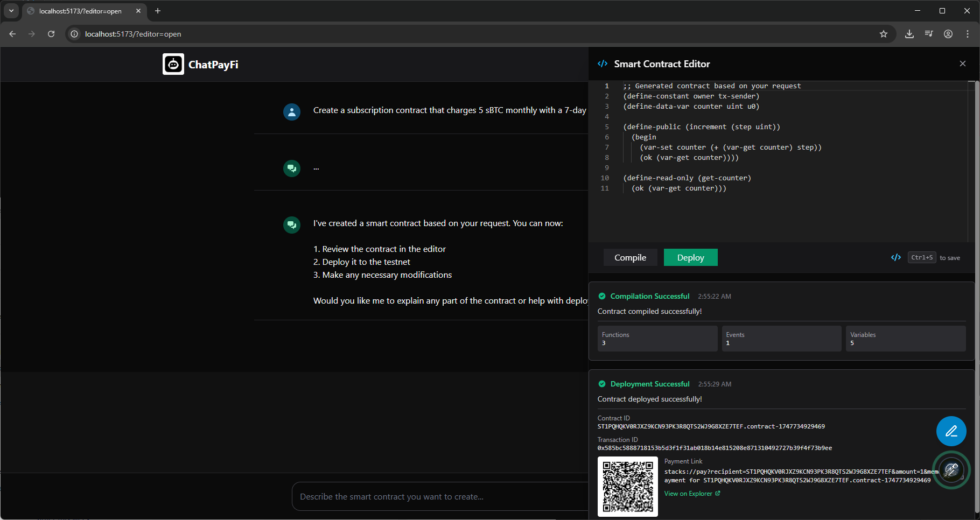Click the Smart Contract Editor code icon
Image resolution: width=980 pixels, height=520 pixels.
point(603,64)
